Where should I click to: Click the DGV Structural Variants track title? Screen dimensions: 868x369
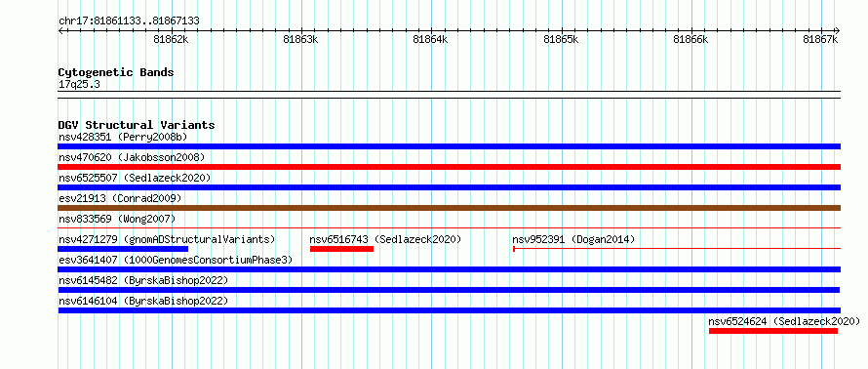coord(137,125)
